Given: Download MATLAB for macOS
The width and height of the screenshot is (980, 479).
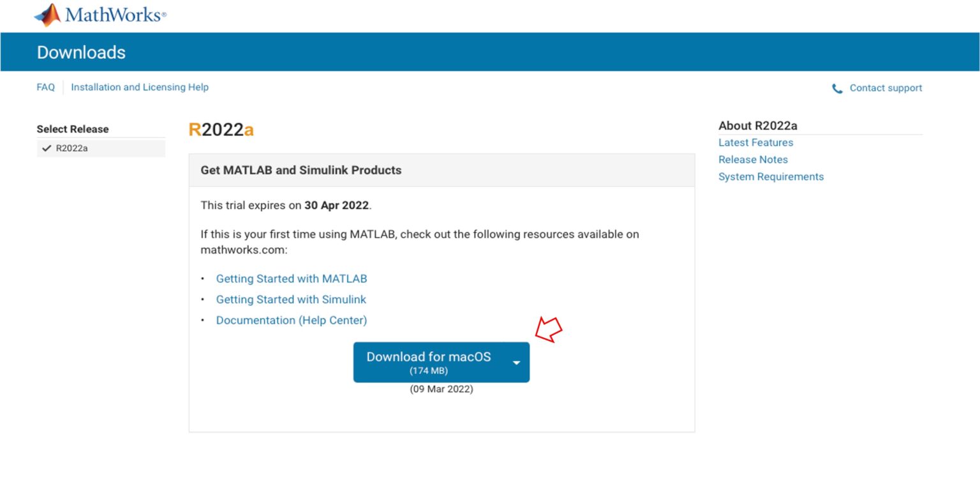Looking at the screenshot, I should coord(429,358).
